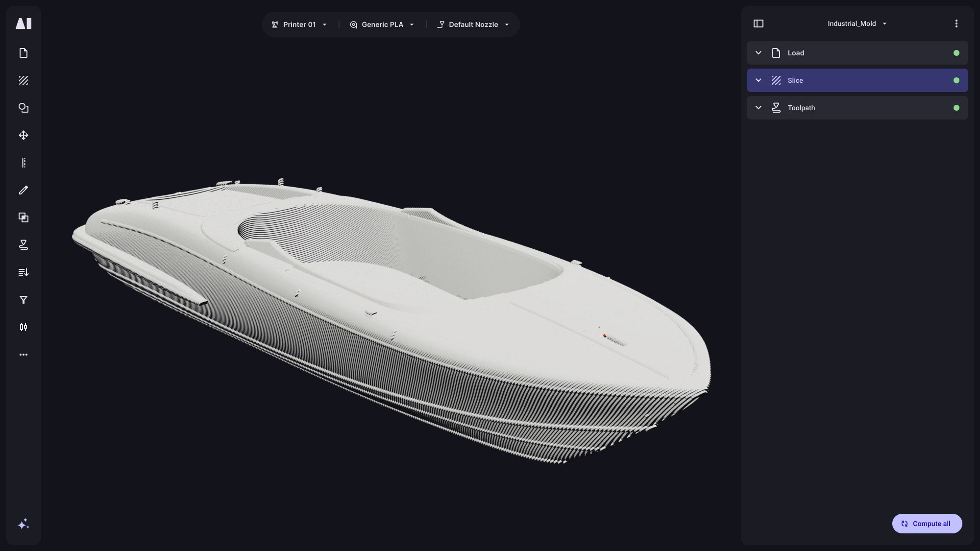Click the Compute all button
980x551 pixels.
(927, 524)
